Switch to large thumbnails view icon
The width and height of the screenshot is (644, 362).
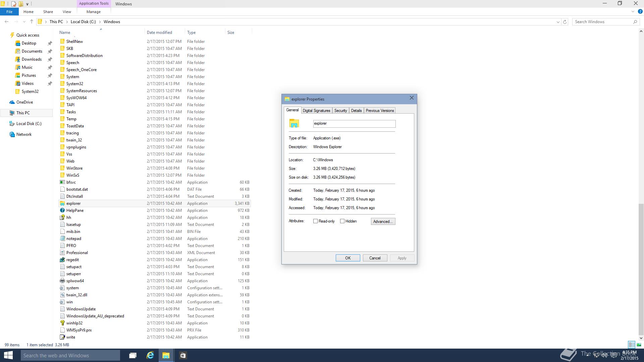[x=639, y=345]
